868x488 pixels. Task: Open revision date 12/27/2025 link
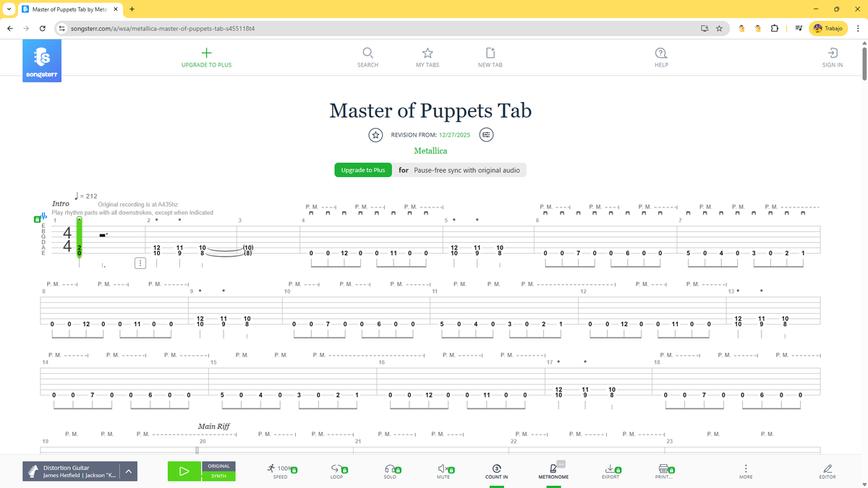point(454,134)
